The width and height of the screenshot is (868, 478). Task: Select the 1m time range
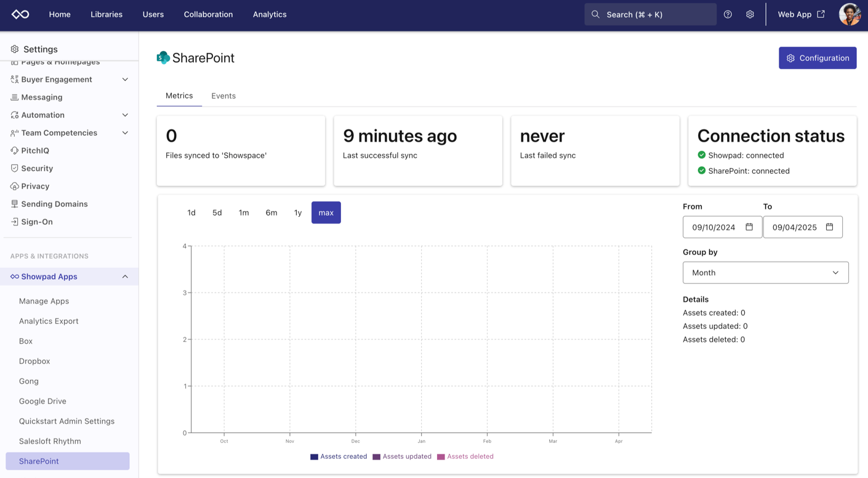[244, 213]
